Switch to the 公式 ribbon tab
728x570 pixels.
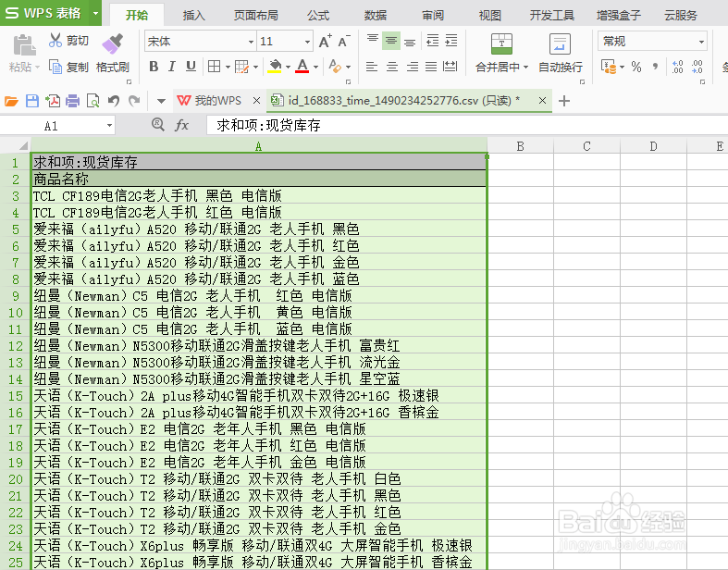(x=318, y=16)
